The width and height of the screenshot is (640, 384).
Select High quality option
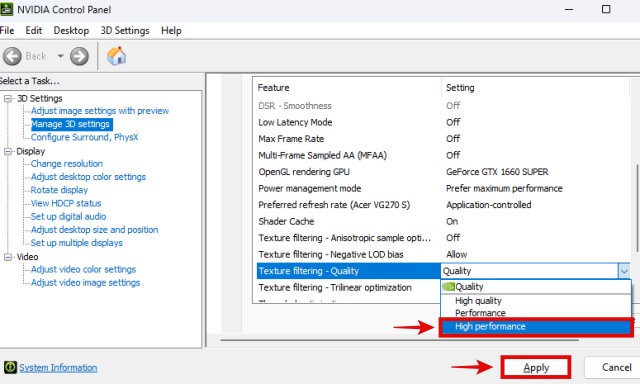point(536,301)
